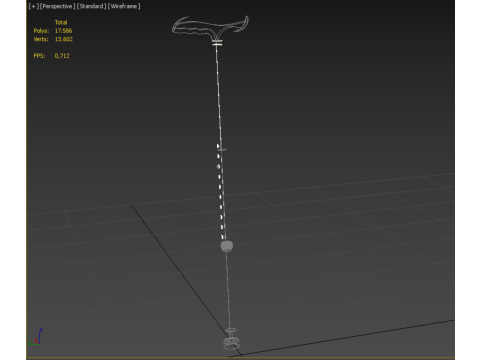Open the Wireframe display mode menu

click(x=124, y=6)
